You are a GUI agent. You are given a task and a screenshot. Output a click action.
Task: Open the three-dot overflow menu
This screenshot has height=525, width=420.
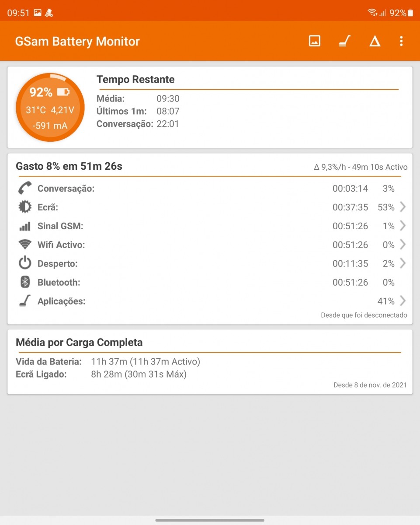pyautogui.click(x=401, y=41)
